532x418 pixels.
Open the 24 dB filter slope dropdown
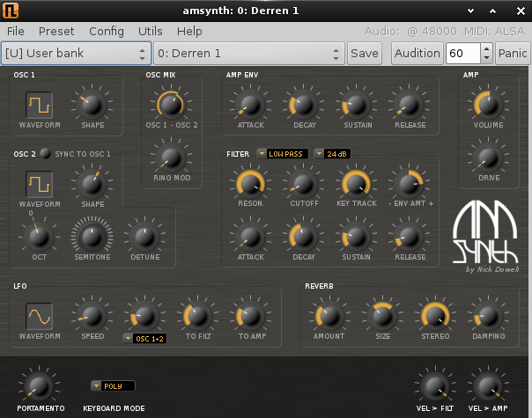coord(332,154)
